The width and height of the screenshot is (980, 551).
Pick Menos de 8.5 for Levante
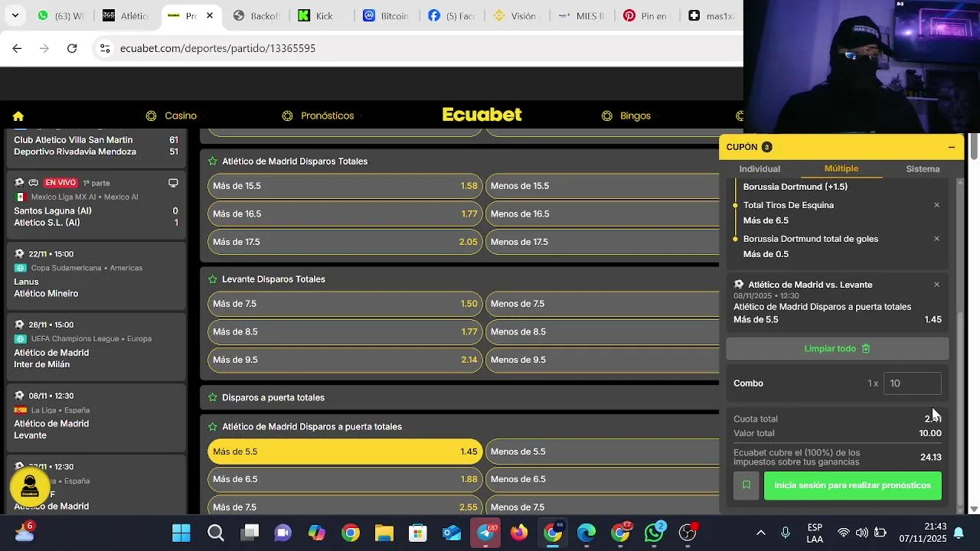coord(603,331)
